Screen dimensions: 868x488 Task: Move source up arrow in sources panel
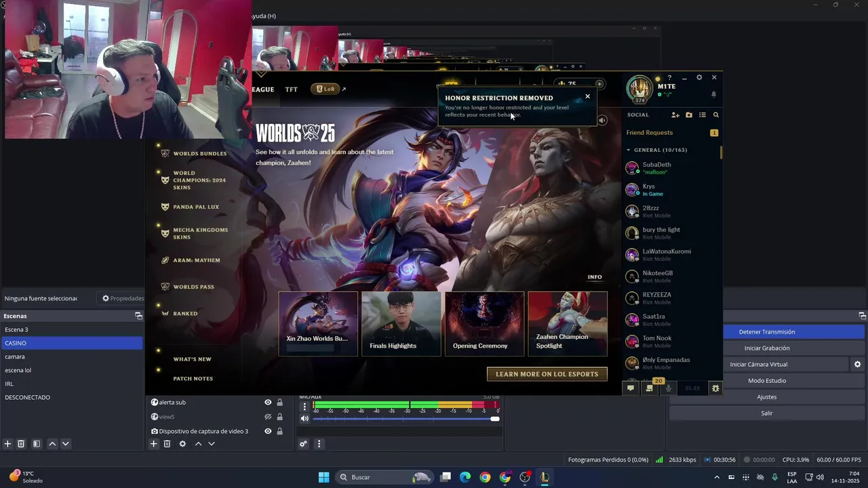click(198, 444)
